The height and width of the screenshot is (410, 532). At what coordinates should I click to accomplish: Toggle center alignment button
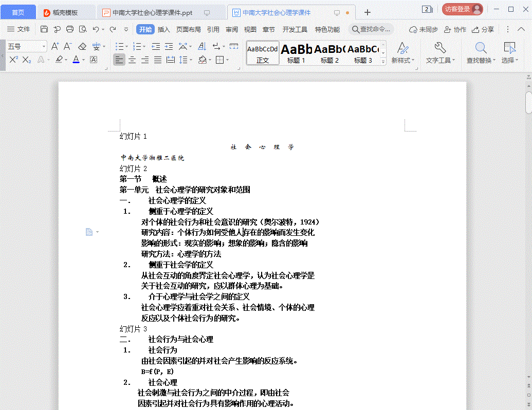click(x=132, y=60)
